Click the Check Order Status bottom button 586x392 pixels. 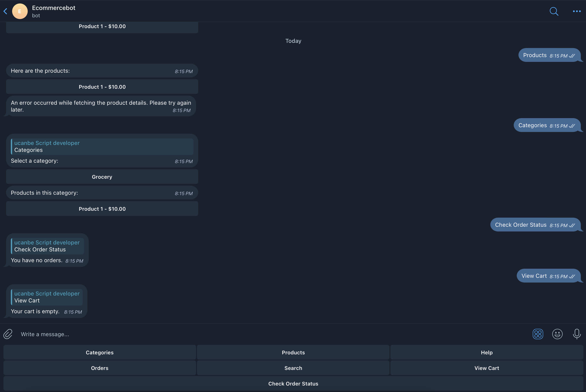point(293,383)
